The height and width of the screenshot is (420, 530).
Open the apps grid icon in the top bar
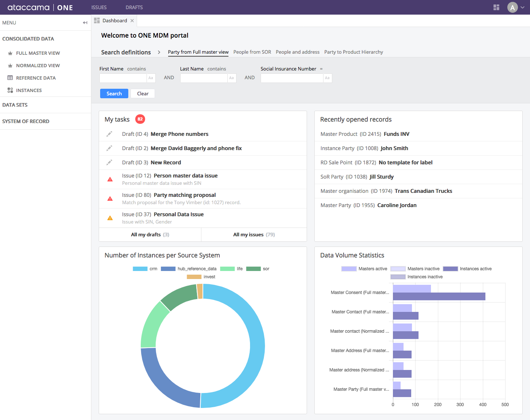(x=496, y=7)
